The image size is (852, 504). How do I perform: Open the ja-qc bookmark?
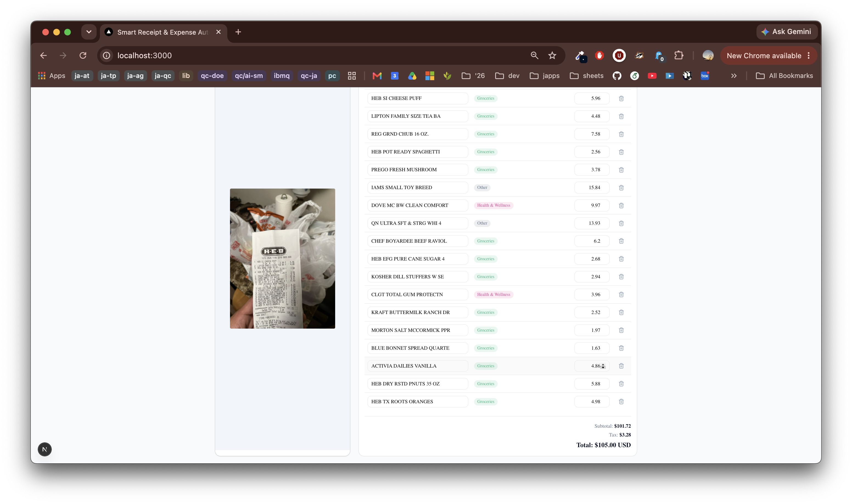point(163,76)
